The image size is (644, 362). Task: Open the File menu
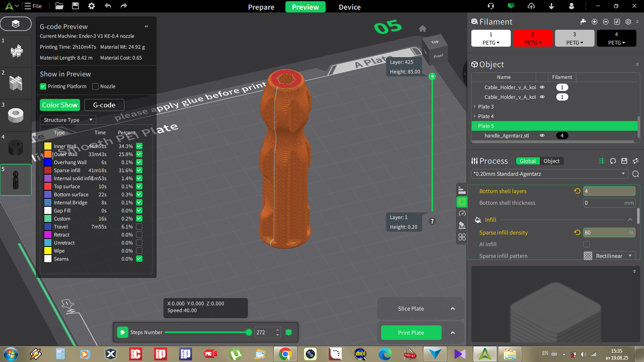[33, 6]
